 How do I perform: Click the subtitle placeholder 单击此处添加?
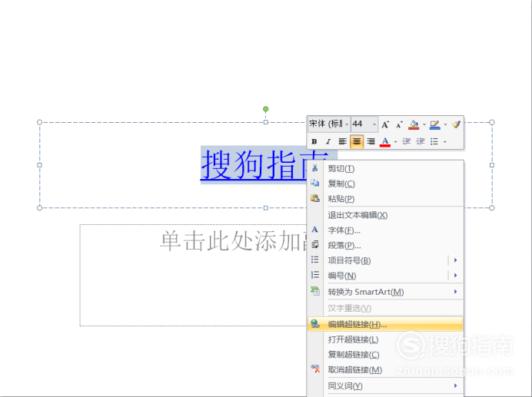coord(234,240)
